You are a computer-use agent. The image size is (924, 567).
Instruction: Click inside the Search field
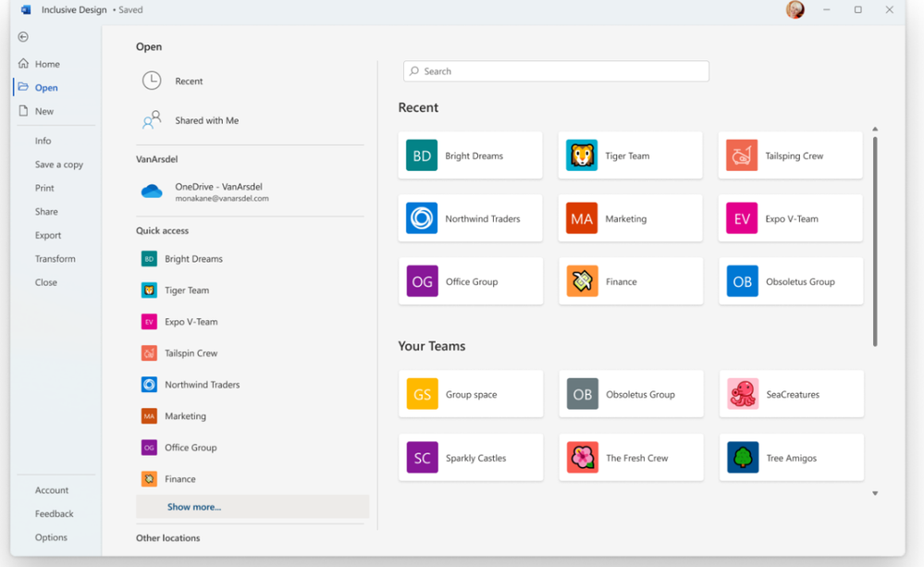pos(556,71)
